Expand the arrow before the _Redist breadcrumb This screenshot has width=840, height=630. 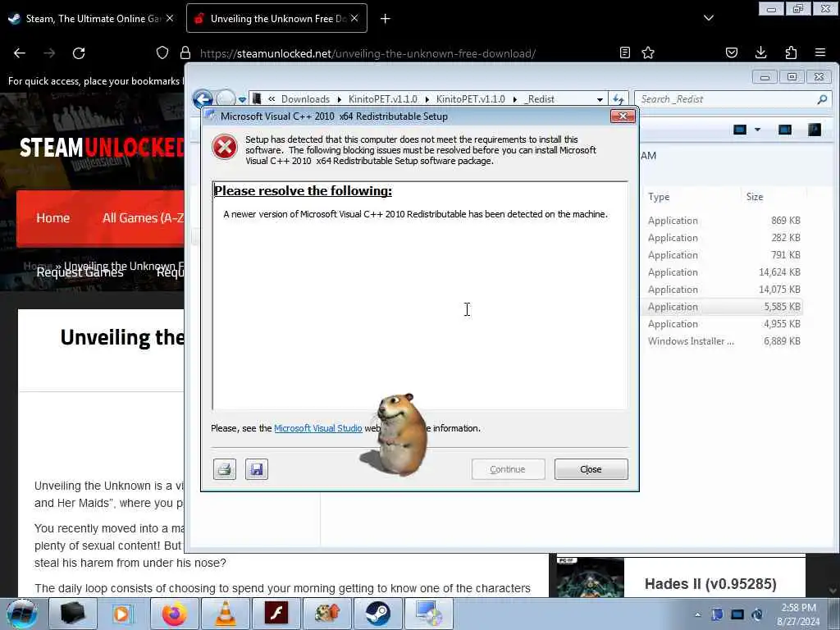[x=515, y=99]
